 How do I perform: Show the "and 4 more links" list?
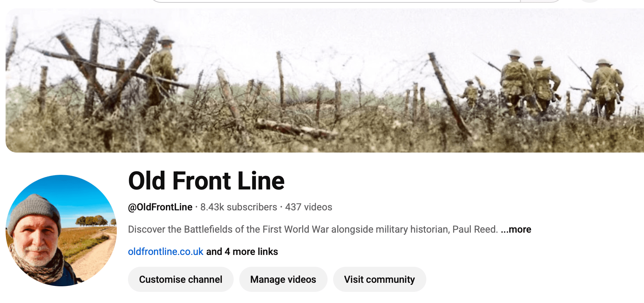(x=242, y=251)
